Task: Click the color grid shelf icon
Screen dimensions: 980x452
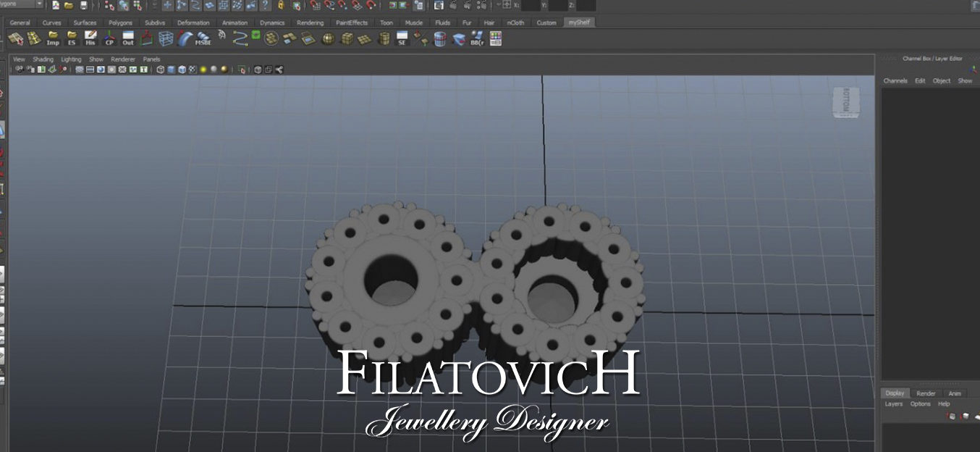Action: coord(496,38)
